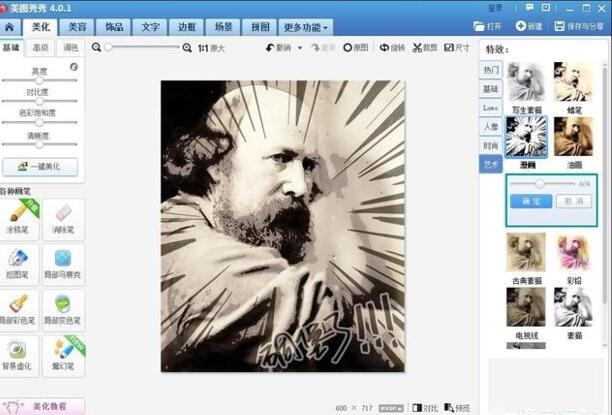Rotate image using 旋转 icon
Image resolution: width=612 pixels, height=415 pixels.
[392, 48]
